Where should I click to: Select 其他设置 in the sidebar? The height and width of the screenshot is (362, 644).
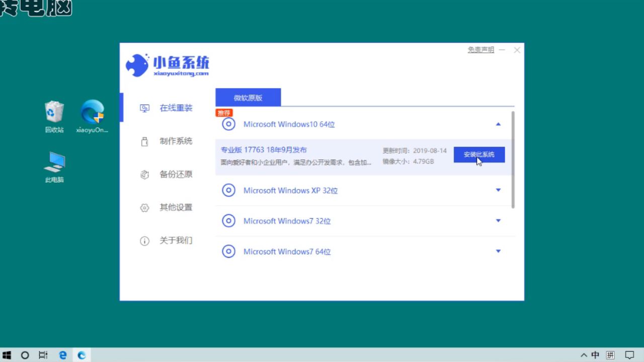(x=176, y=208)
